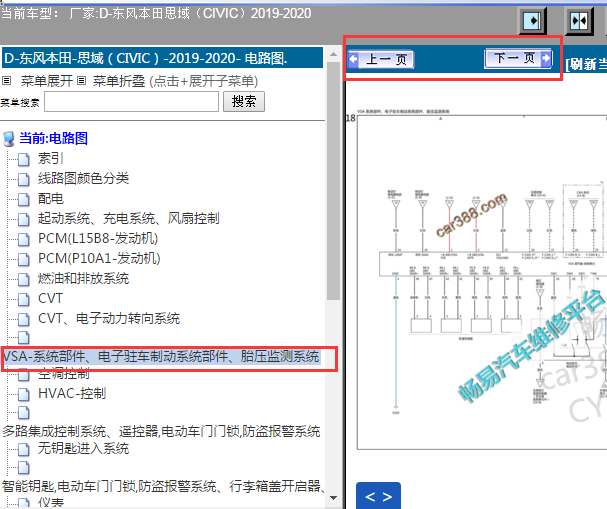Open 智能钥匙,电动车门门锁 entry

click(163, 486)
